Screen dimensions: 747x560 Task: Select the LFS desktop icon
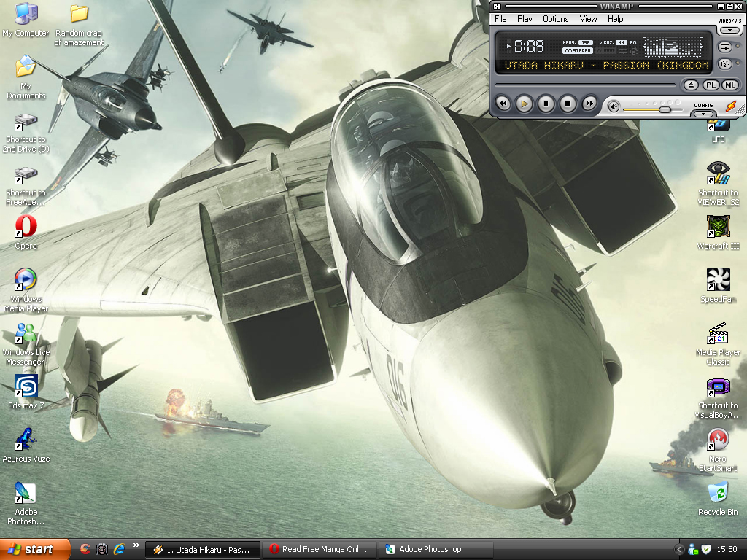click(718, 131)
